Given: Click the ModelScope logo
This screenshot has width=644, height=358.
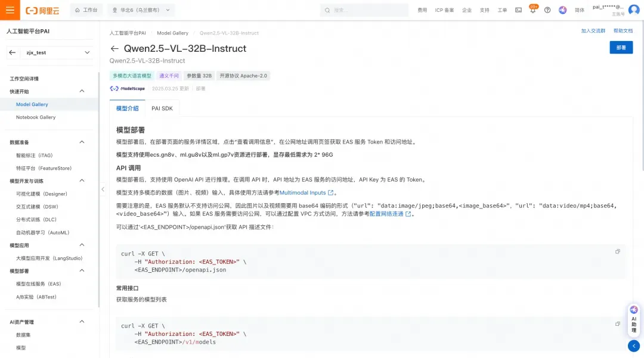Looking at the screenshot, I should click(x=128, y=89).
